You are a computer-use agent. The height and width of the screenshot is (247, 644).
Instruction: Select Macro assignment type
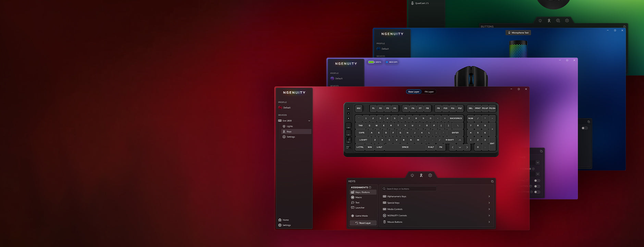356,197
